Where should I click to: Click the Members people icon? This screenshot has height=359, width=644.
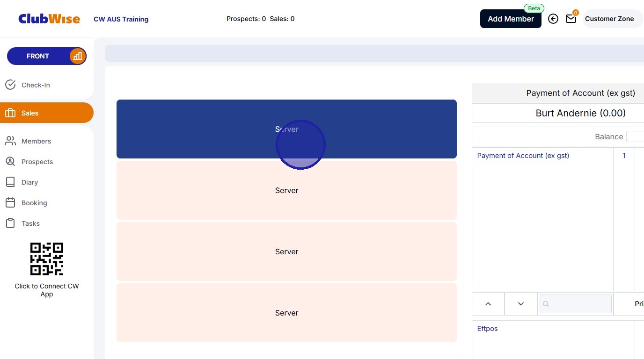10,141
